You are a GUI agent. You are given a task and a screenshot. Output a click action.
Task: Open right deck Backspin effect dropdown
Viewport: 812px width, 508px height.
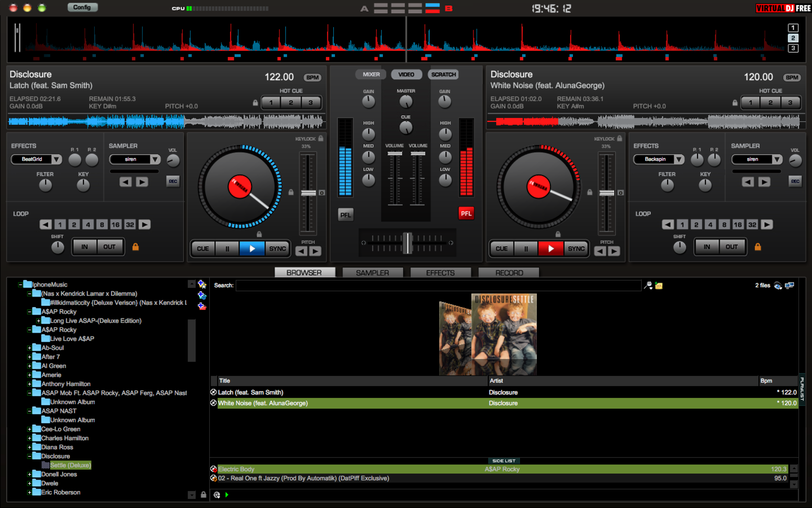[x=679, y=159]
